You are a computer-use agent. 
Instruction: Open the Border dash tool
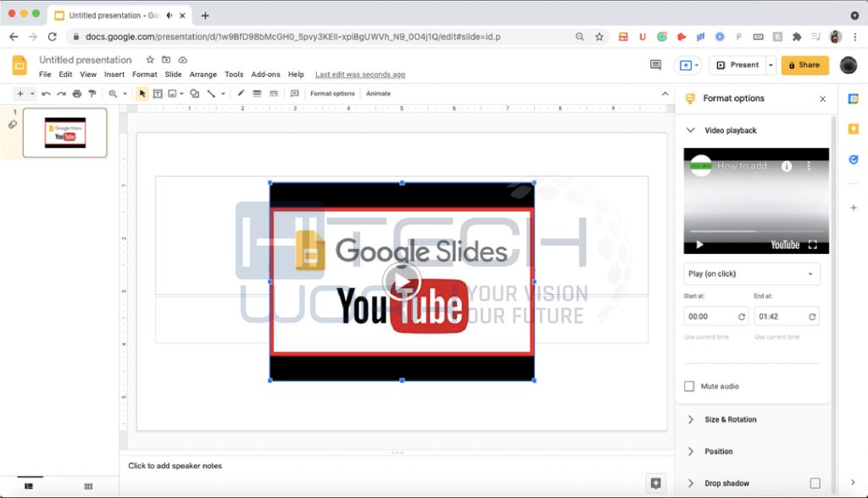[x=274, y=93]
